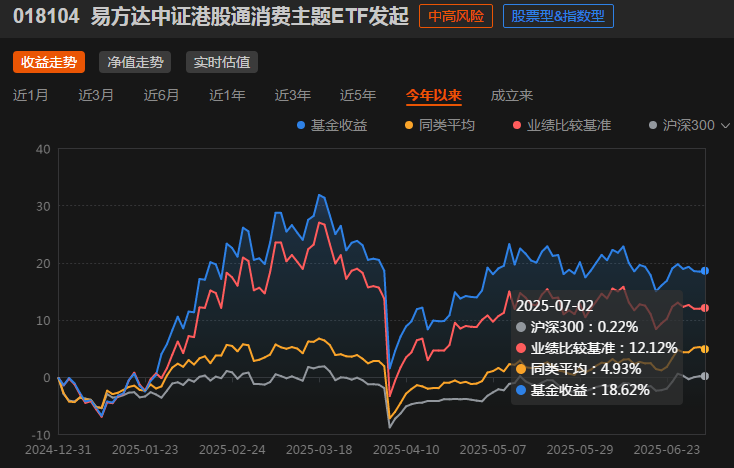Click the orange 同类平均 endpoint marker on chart

[x=705, y=349]
